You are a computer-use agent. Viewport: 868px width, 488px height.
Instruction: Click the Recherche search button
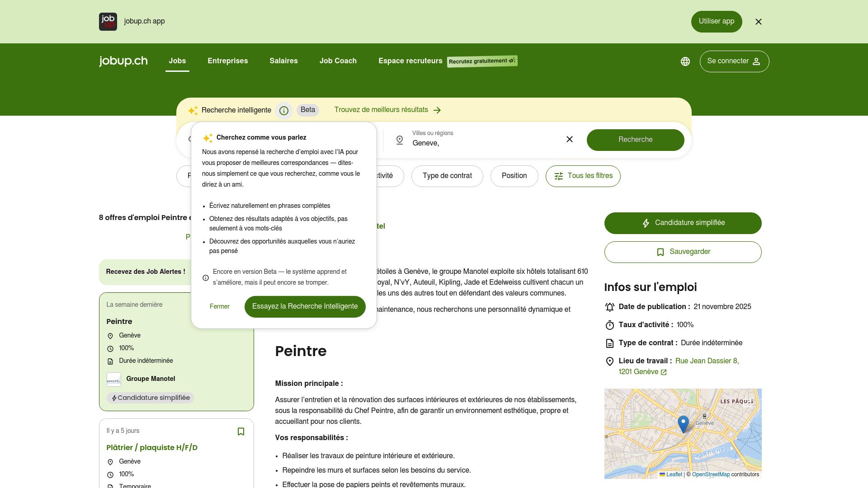point(635,140)
